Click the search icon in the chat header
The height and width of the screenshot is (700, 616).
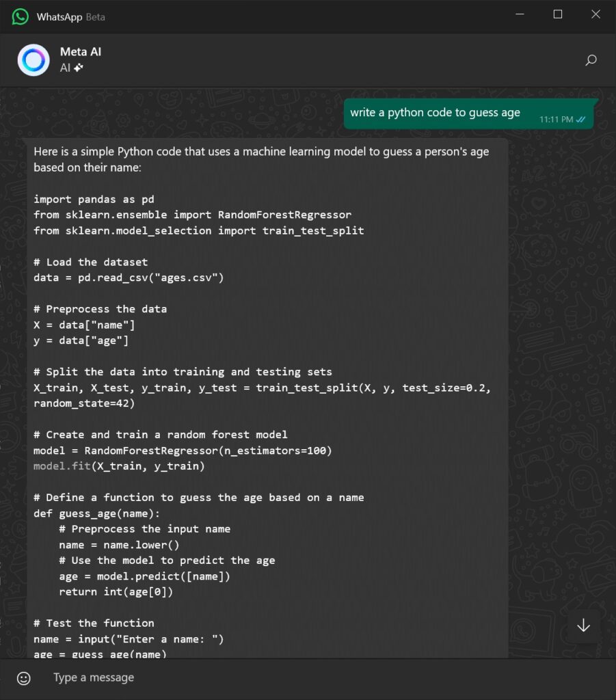(590, 60)
